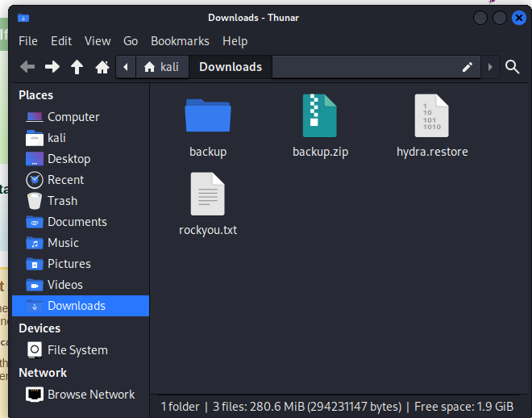This screenshot has height=418, width=532.
Task: Select the Downloads path bar button
Action: tap(231, 67)
